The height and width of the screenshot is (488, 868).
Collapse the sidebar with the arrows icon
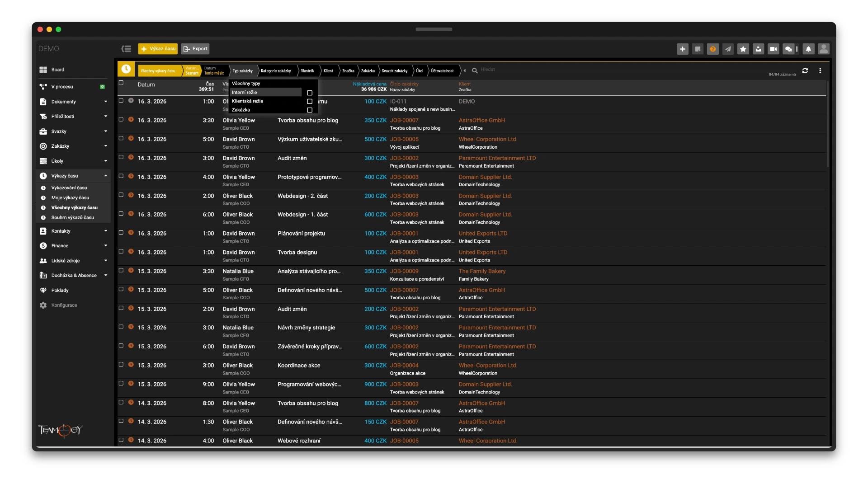(x=126, y=48)
